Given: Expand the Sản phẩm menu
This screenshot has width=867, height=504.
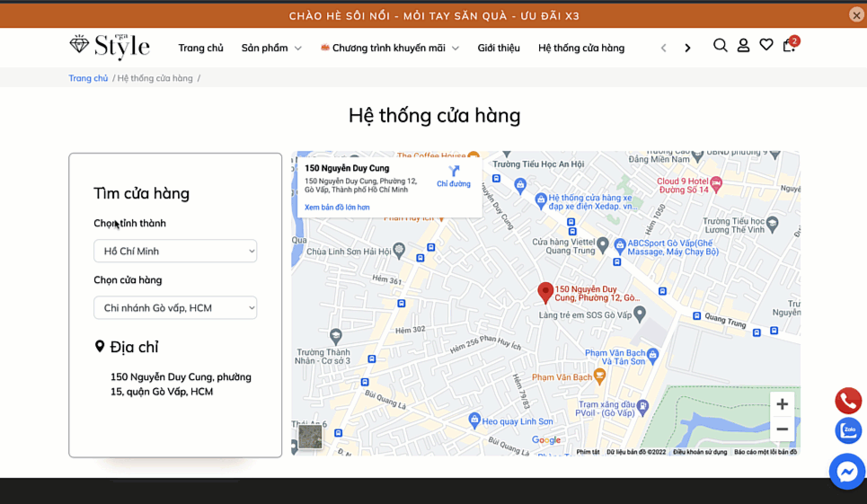Looking at the screenshot, I should click(x=271, y=49).
